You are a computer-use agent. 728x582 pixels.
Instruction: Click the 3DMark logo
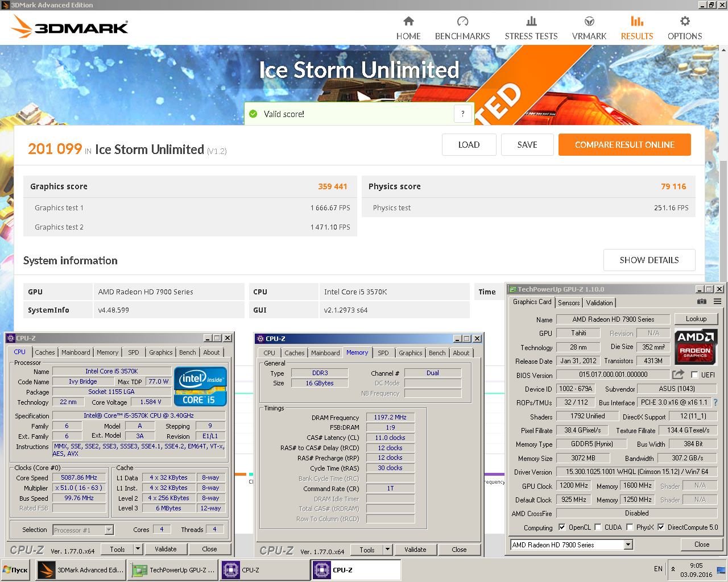pos(69,27)
